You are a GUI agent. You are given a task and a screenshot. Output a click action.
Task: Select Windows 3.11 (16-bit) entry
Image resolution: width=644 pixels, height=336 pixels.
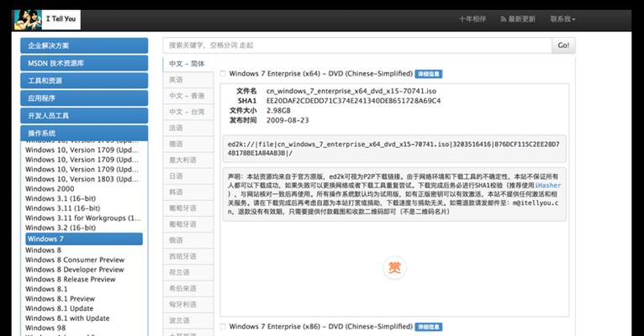coord(62,208)
